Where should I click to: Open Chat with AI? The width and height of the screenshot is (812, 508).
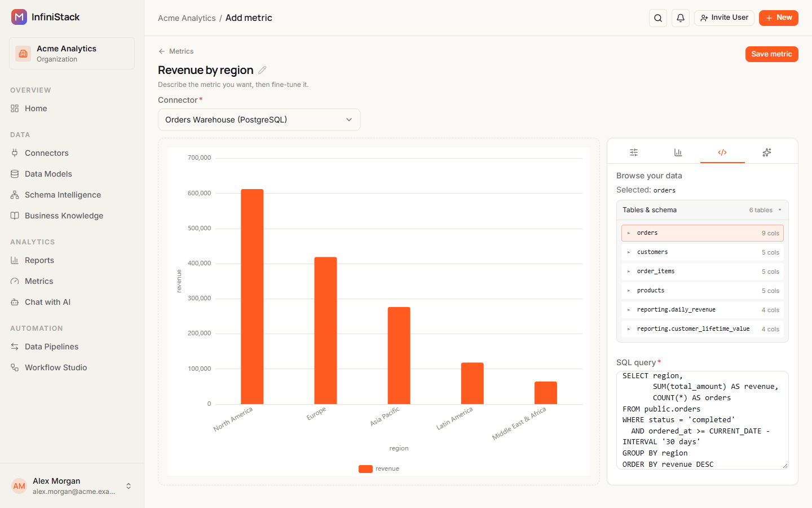[72, 302]
